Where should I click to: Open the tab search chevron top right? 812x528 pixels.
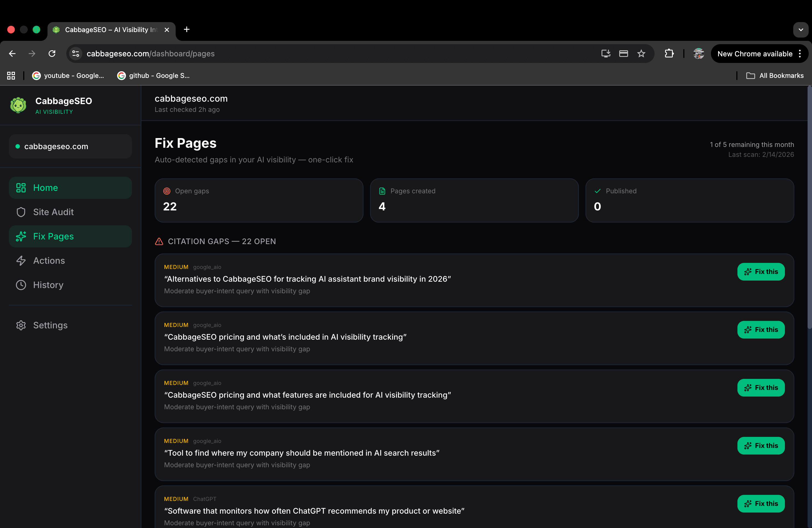tap(800, 30)
